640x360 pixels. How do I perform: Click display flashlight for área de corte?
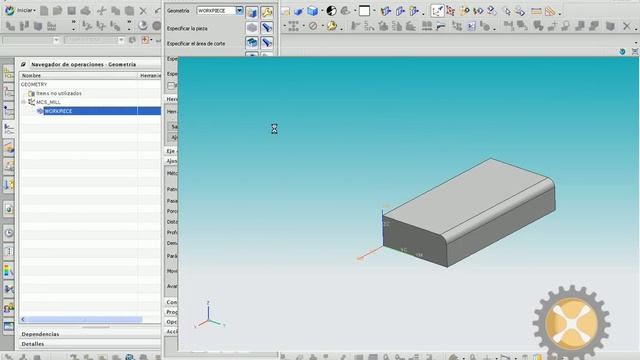tap(267, 42)
